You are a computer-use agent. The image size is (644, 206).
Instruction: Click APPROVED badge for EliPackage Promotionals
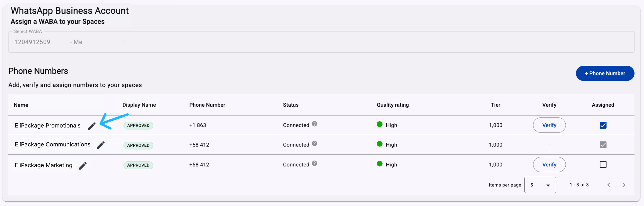point(138,126)
